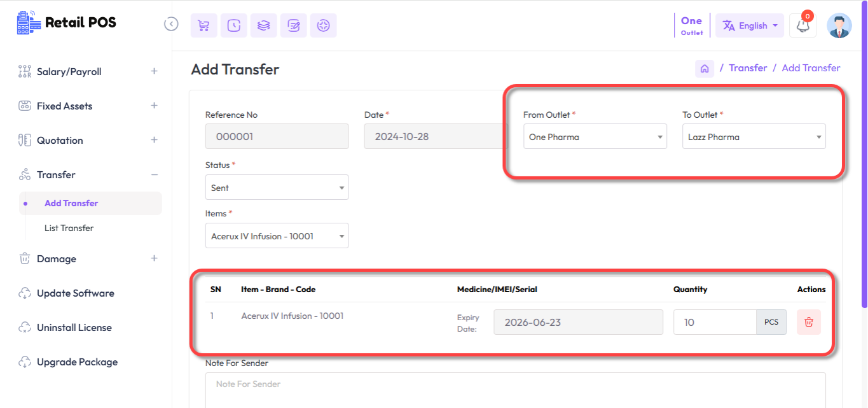This screenshot has height=408, width=868.
Task: Click the Transfer breadcrumb link
Action: pyautogui.click(x=747, y=68)
